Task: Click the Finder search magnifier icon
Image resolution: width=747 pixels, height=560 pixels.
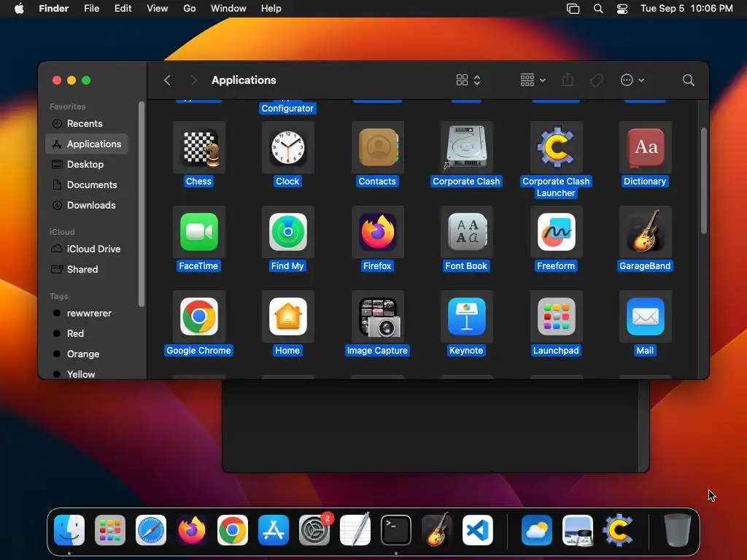Action: pos(688,80)
